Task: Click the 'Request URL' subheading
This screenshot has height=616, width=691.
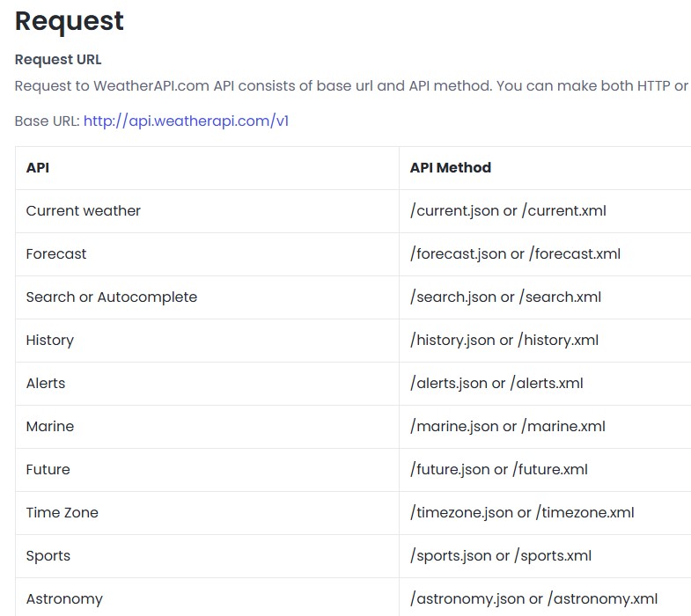Action: click(58, 60)
